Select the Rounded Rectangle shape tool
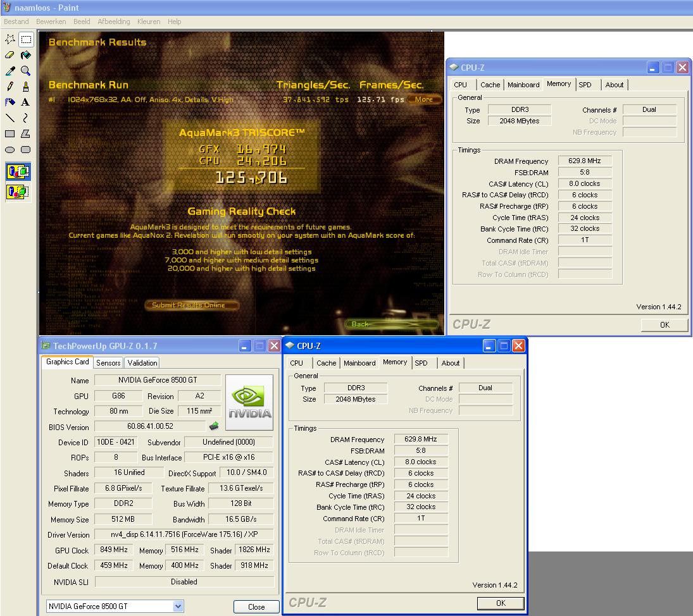The image size is (693, 616). [26, 149]
